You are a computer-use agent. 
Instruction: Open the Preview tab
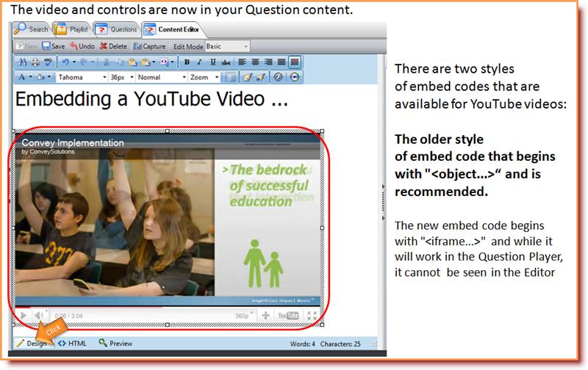coord(115,344)
